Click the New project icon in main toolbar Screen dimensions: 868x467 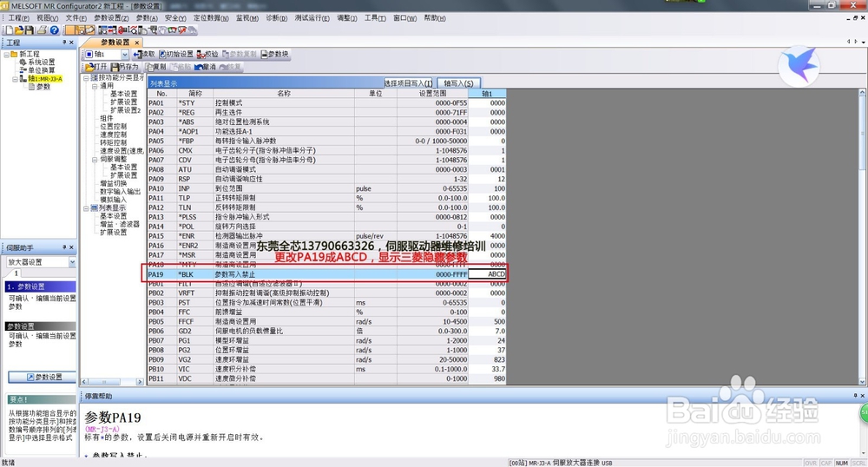click(x=9, y=30)
